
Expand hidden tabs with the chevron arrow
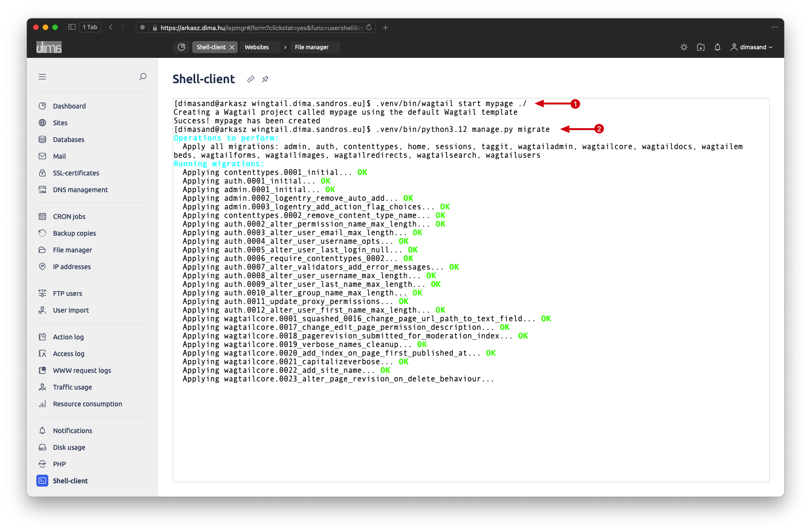tap(285, 47)
